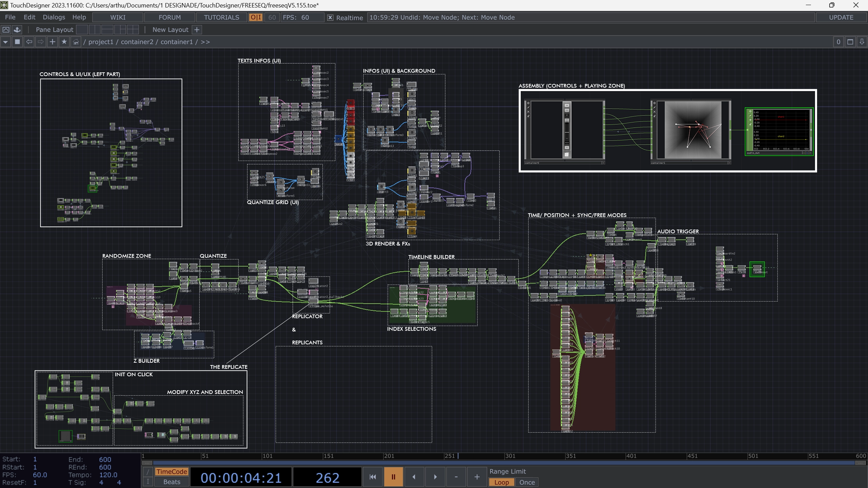Click frame 301 on the timeline ruler

tap(511, 456)
